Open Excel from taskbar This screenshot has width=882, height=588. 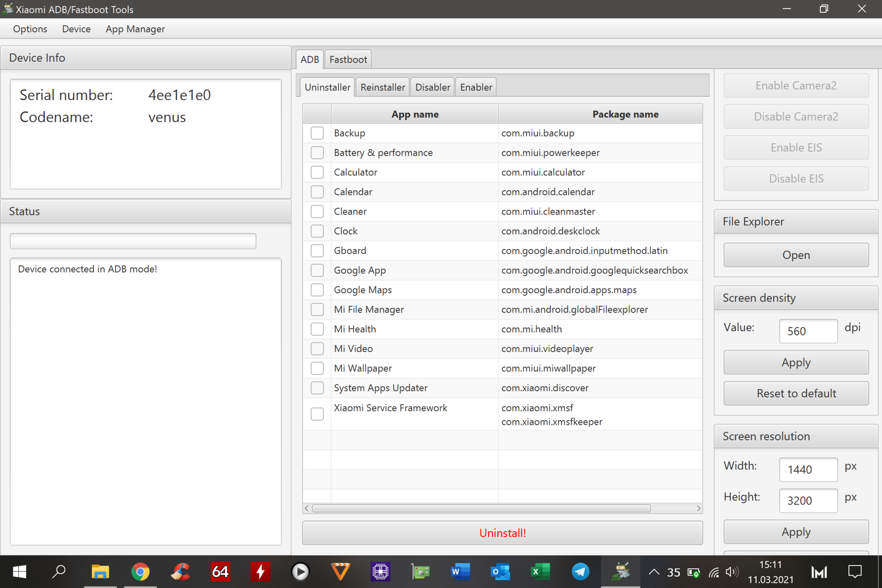(x=540, y=572)
